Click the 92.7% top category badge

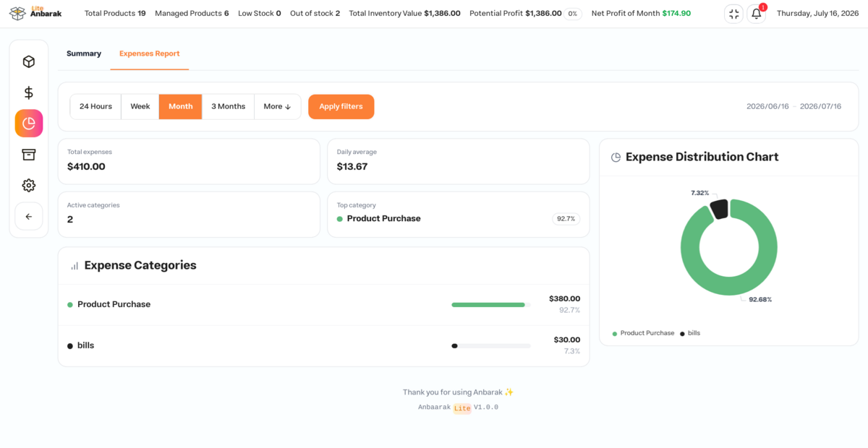[x=566, y=219]
